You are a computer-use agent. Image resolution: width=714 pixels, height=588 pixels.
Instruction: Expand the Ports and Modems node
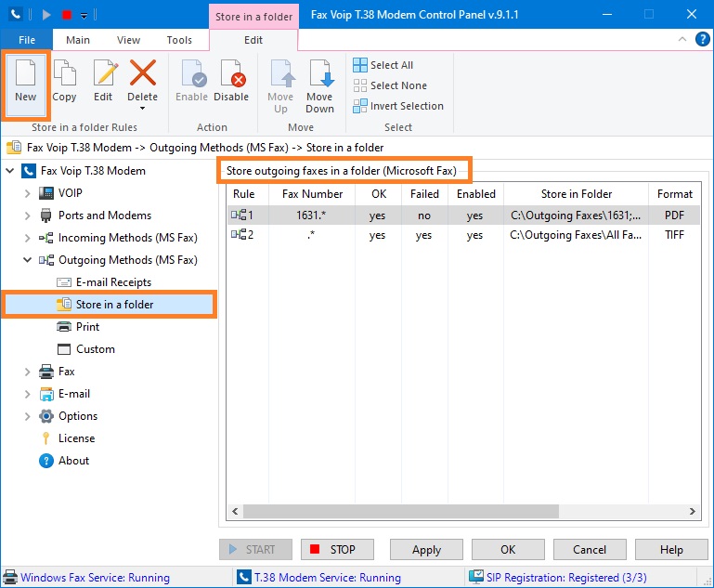click(27, 216)
